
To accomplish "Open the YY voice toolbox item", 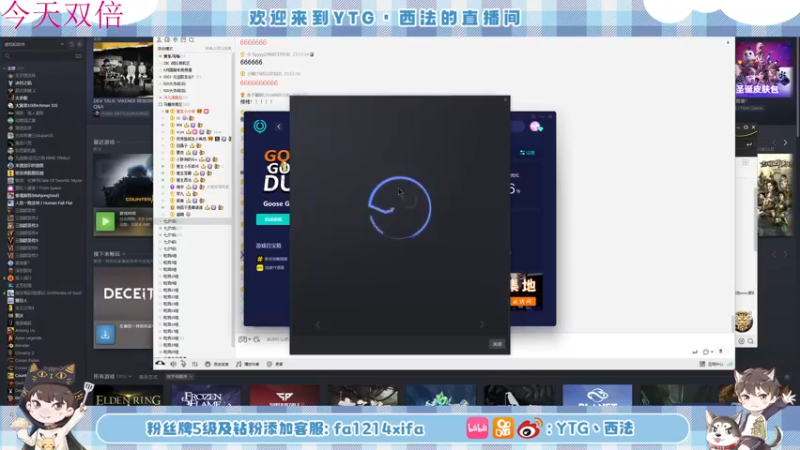I will (x=271, y=267).
